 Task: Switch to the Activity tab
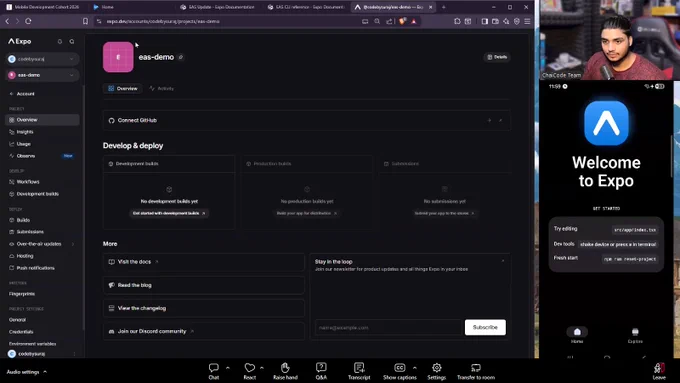click(x=161, y=88)
